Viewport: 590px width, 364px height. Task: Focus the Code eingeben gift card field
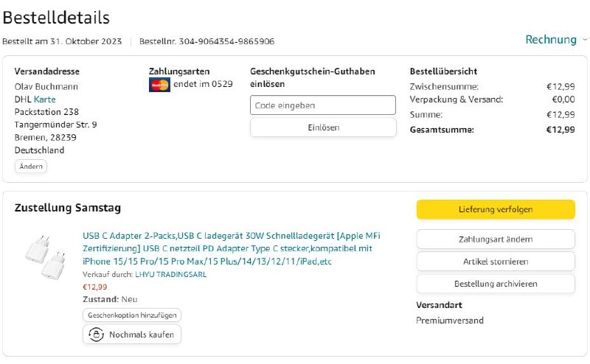click(x=323, y=105)
